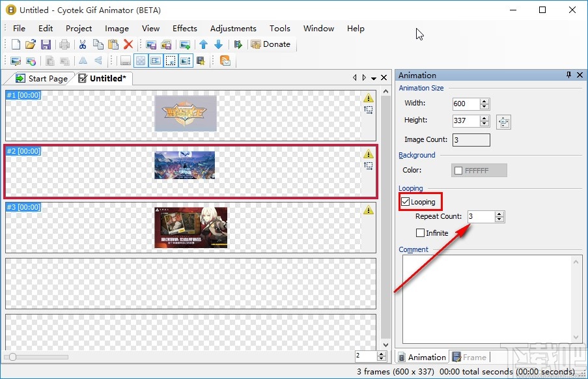The image size is (588, 379).
Task: Click the filmstrip star icon
Action: [201, 61]
